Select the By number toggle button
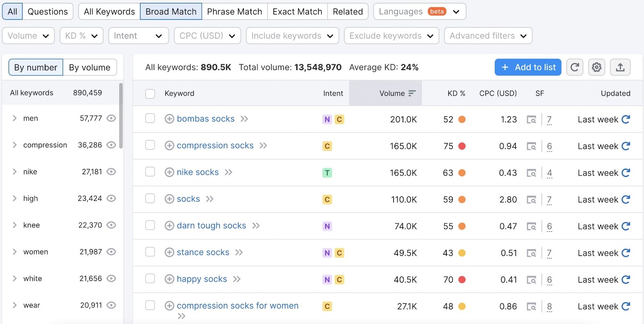Screen dimensions: 644x324 tap(36, 67)
